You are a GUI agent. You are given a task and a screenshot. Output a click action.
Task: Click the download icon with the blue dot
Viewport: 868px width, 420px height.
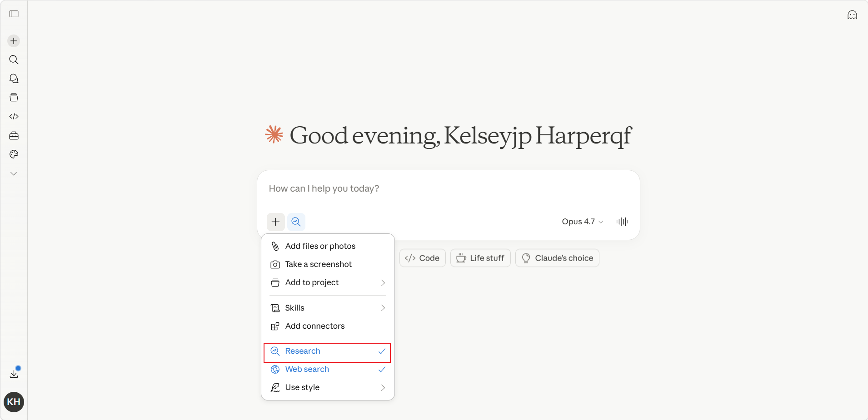click(x=14, y=373)
